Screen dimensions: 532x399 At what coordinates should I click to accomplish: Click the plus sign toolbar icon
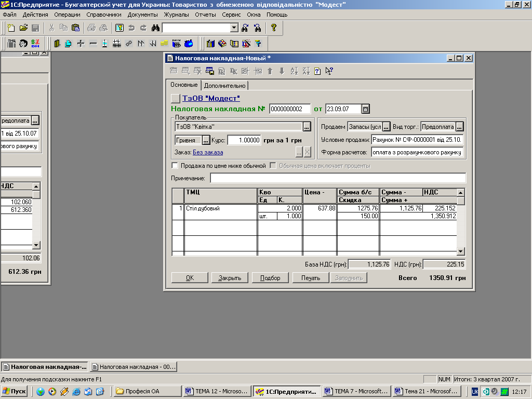(81, 44)
